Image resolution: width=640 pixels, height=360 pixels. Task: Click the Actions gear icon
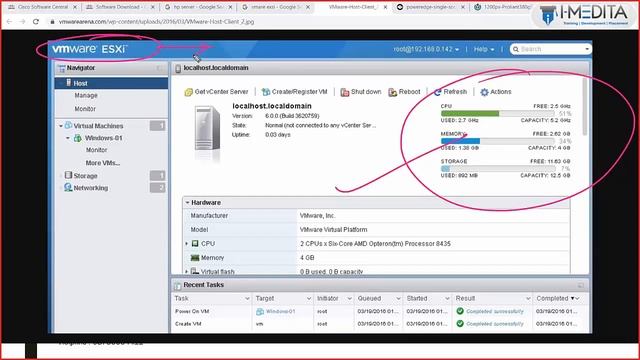click(484, 92)
